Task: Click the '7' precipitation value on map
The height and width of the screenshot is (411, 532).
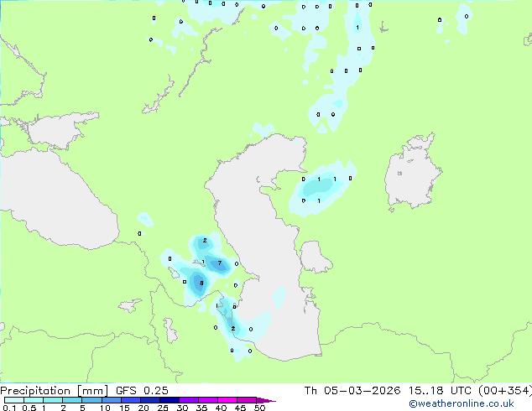Action: tap(220, 263)
